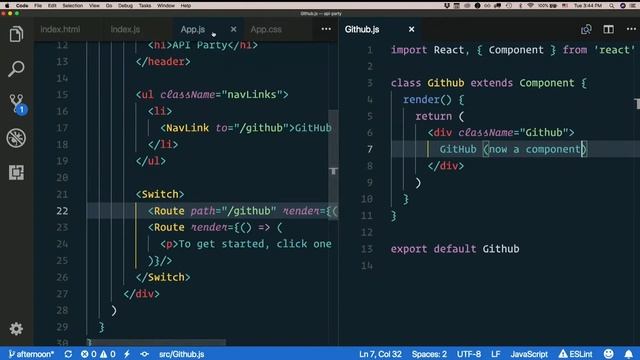This screenshot has height=360, width=640.
Task: Open the Help menu
Action: pos(186,6)
